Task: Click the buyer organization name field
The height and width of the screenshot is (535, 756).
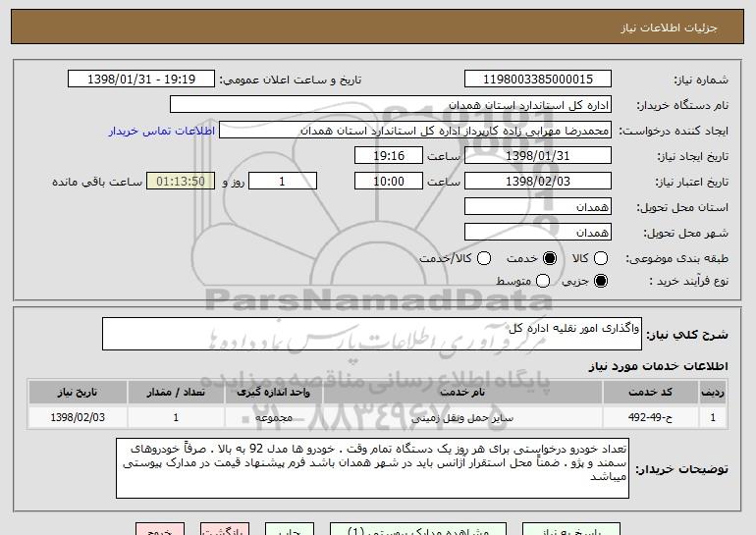Action: (x=391, y=105)
